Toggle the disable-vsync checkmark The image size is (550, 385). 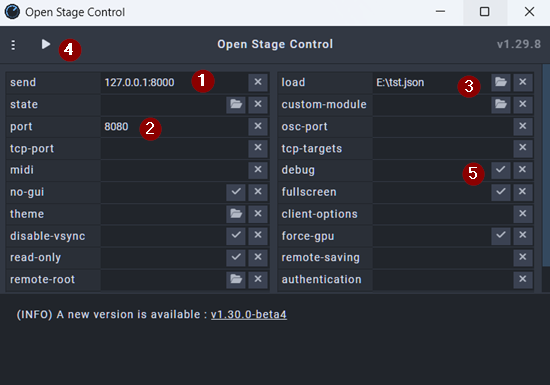(236, 235)
